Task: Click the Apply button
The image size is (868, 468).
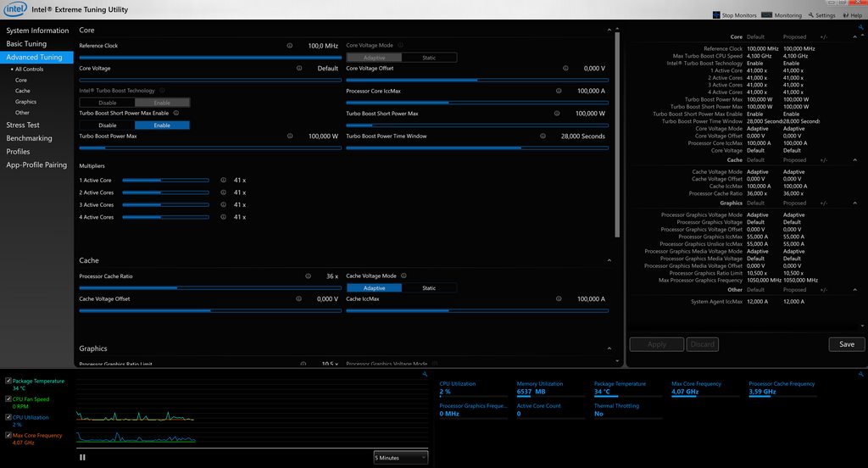Action: pyautogui.click(x=657, y=344)
